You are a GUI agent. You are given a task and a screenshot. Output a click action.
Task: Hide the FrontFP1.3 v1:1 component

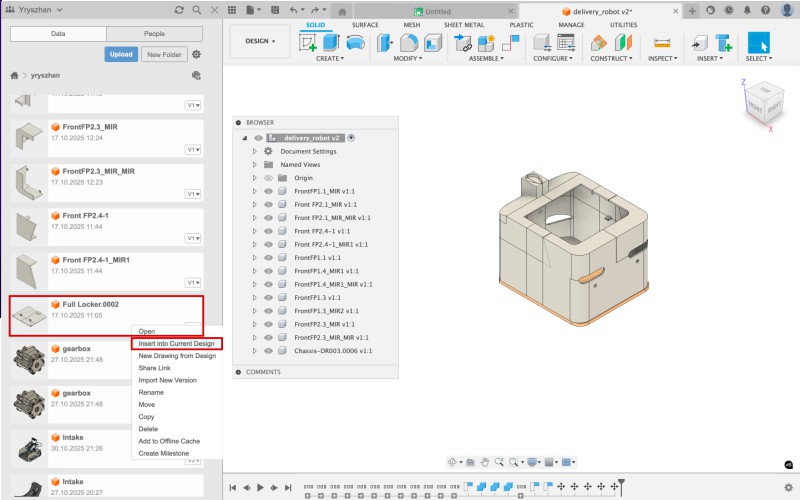268,297
